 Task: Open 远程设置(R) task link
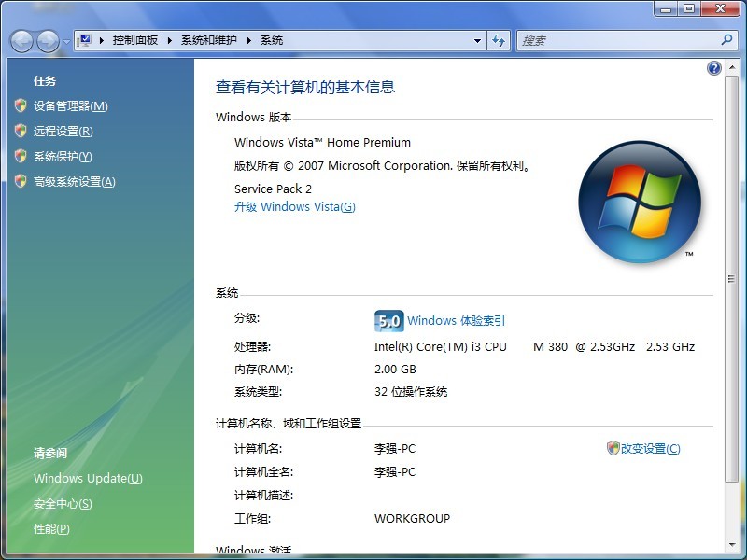point(63,132)
